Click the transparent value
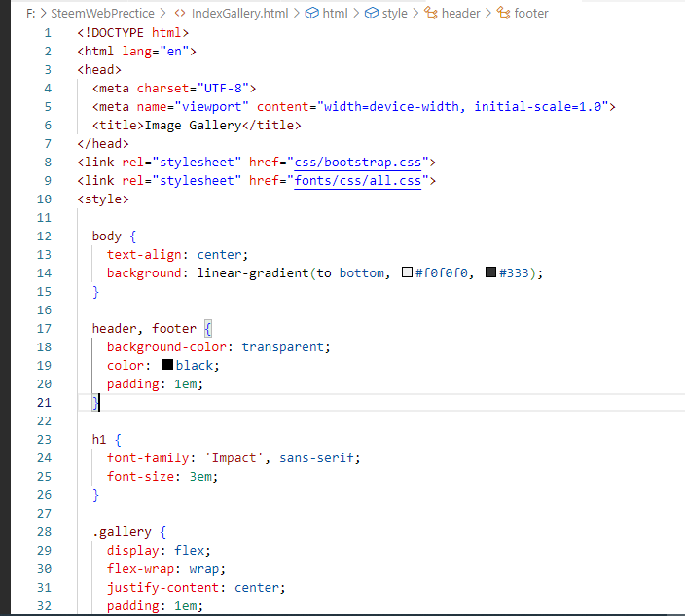The height and width of the screenshot is (616, 685). pyautogui.click(x=282, y=346)
